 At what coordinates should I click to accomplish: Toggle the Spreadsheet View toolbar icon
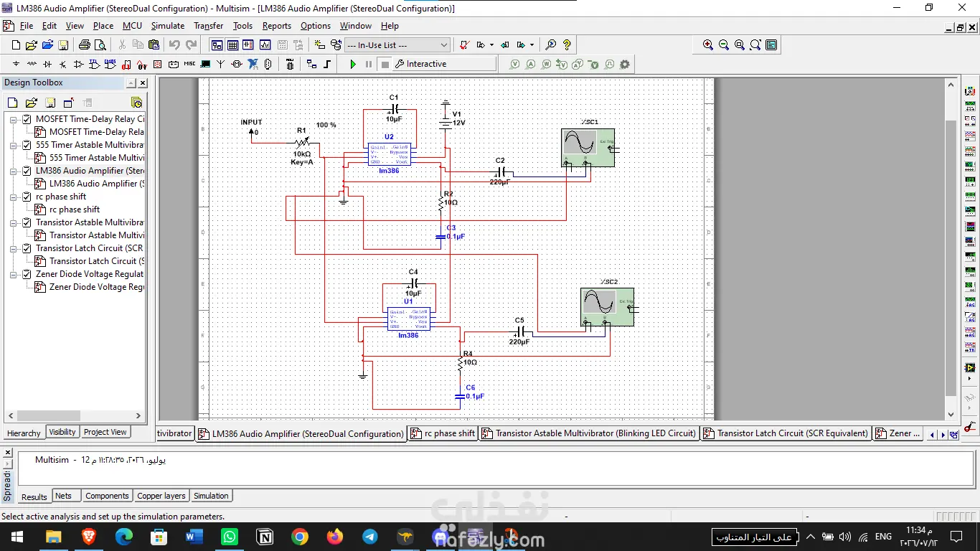point(232,45)
